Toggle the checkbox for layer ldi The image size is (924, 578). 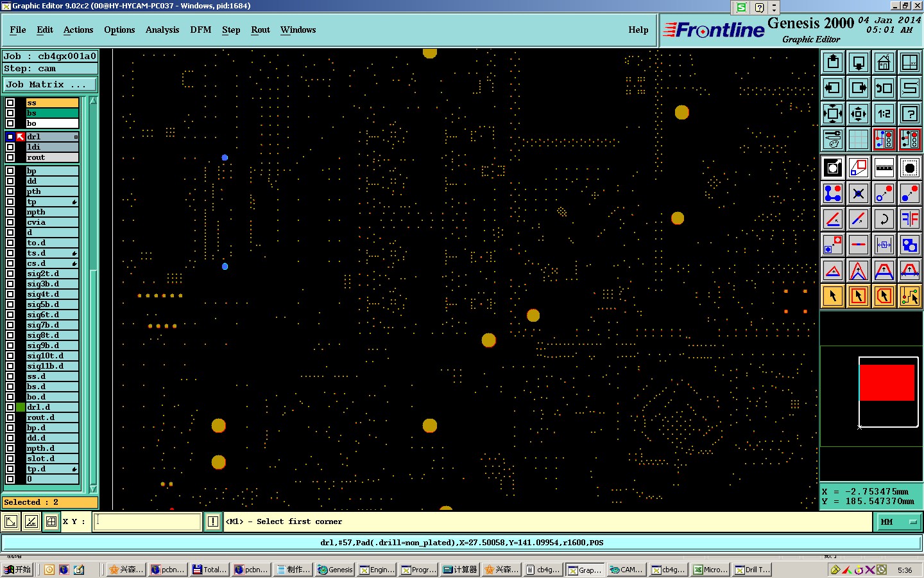10,147
